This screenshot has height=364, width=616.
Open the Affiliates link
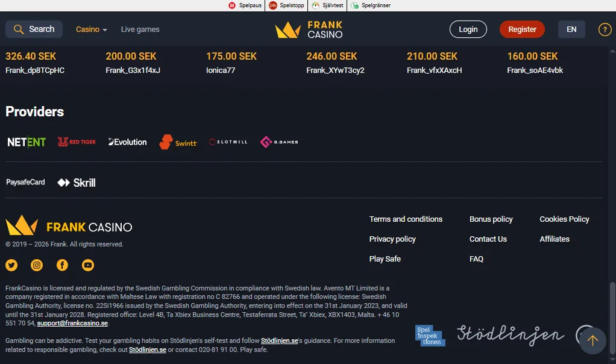(555, 239)
